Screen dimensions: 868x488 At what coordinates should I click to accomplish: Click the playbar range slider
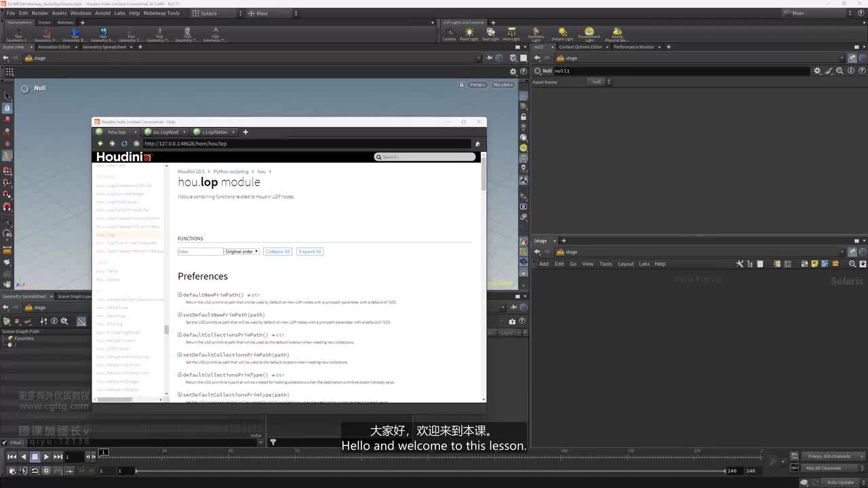click(431, 470)
